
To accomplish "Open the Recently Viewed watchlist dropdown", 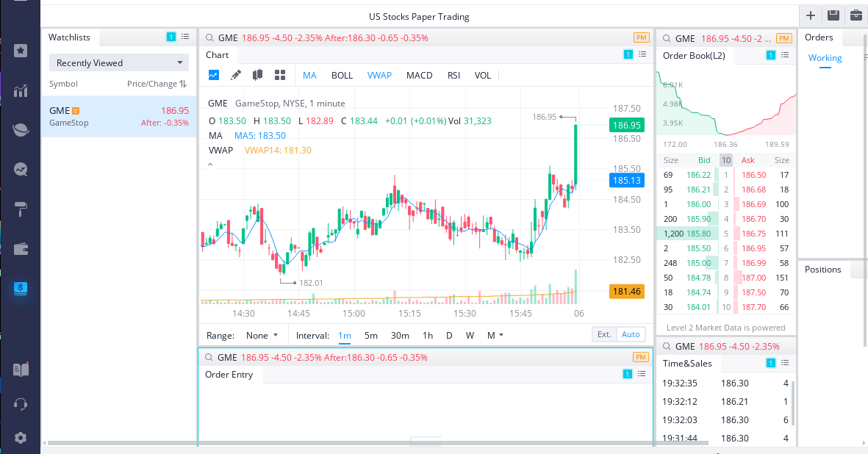I will coord(119,62).
